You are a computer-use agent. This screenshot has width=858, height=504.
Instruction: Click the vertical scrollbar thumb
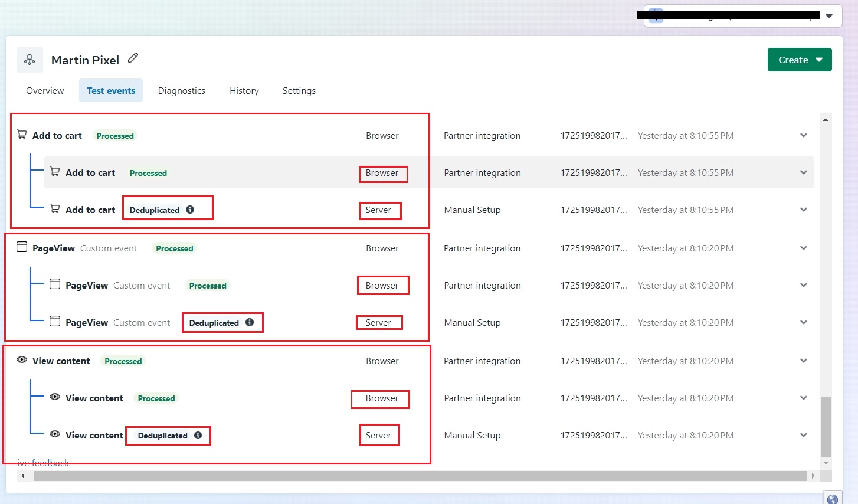click(826, 427)
